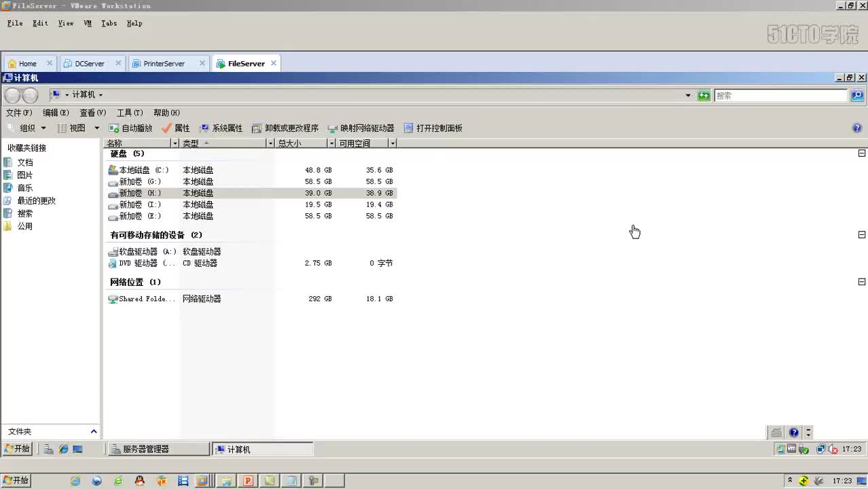Open 视图 dropdown arrow
868x489 pixels.
click(x=96, y=128)
